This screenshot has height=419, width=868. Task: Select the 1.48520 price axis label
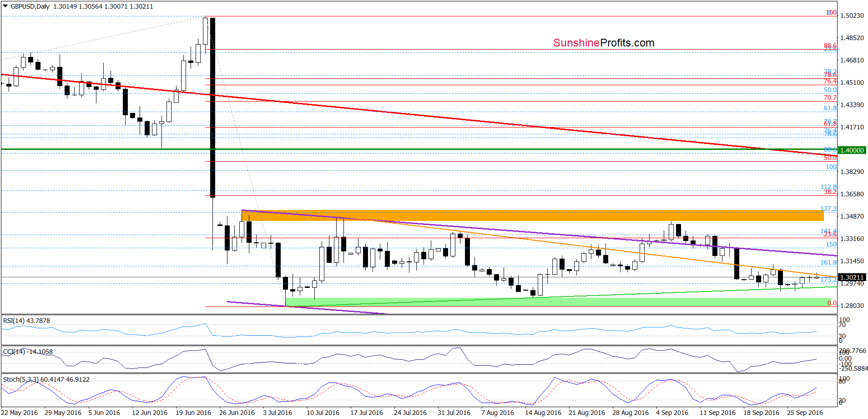[852, 38]
